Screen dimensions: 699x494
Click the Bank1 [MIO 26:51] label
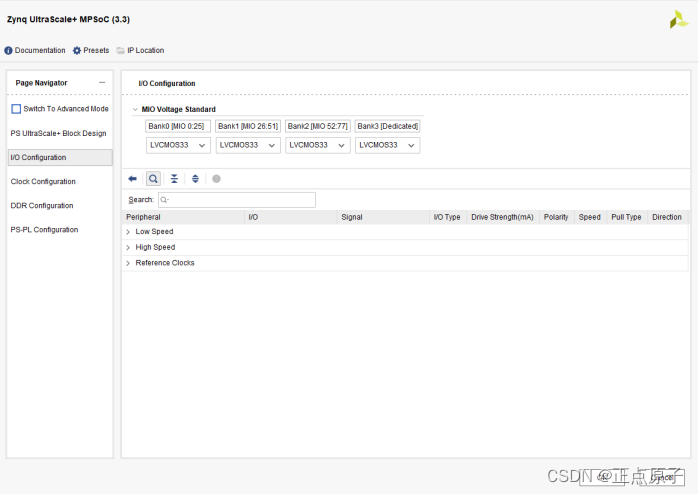pyautogui.click(x=248, y=126)
